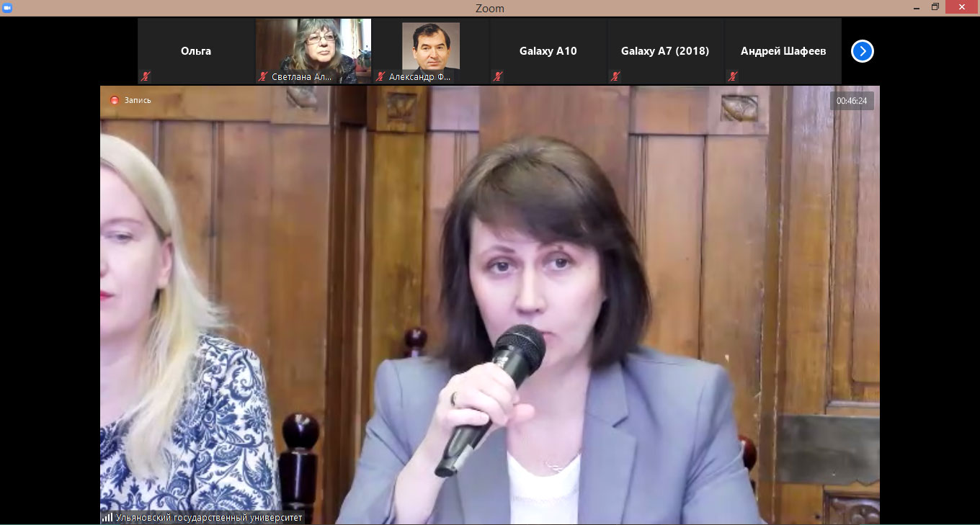Select the Galaxy A10 participant tile
Screen dimensions: 980x525
pyautogui.click(x=548, y=51)
